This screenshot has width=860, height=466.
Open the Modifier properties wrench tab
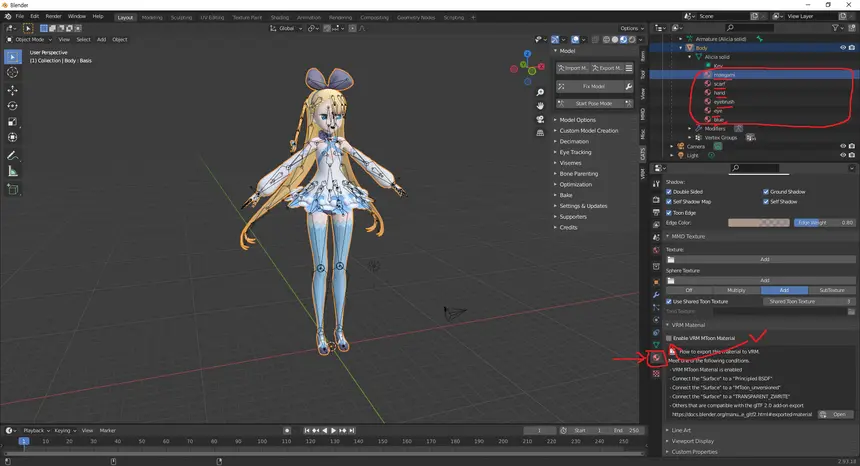click(x=656, y=294)
